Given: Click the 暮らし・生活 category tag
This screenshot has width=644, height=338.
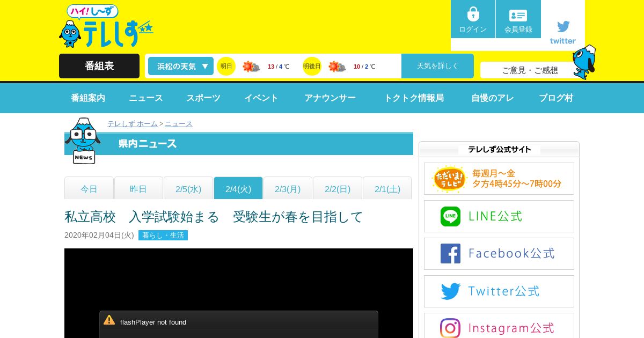Looking at the screenshot, I should pyautogui.click(x=163, y=236).
